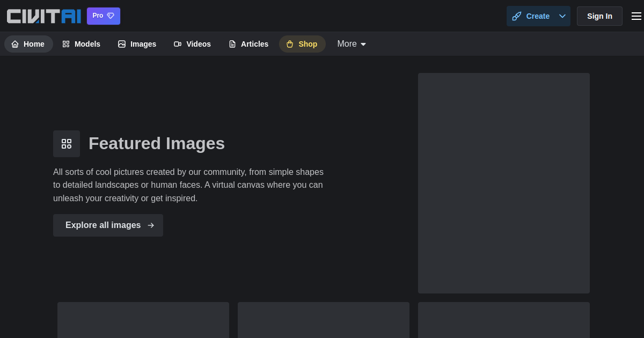The image size is (644, 338).
Task: Expand the Create options chevron
Action: coord(562,16)
